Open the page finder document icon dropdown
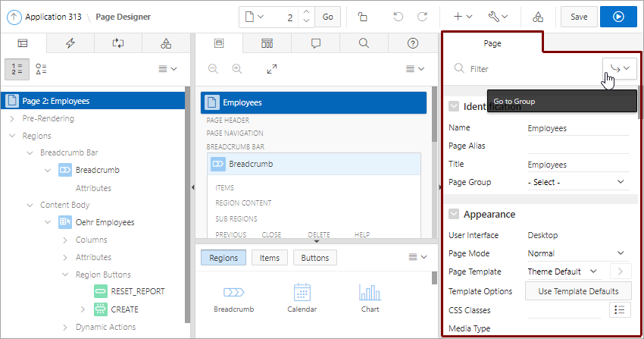The width and height of the screenshot is (644, 339). [x=255, y=17]
